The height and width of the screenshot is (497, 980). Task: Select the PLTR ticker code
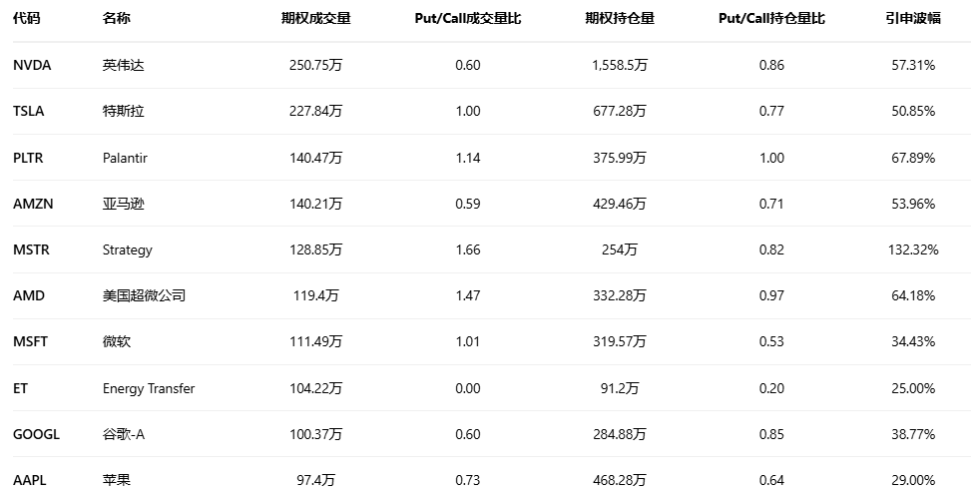(x=28, y=158)
